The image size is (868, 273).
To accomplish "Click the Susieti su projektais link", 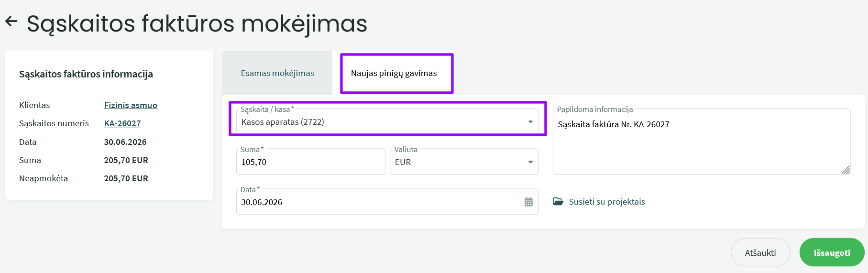I will (x=607, y=202).
